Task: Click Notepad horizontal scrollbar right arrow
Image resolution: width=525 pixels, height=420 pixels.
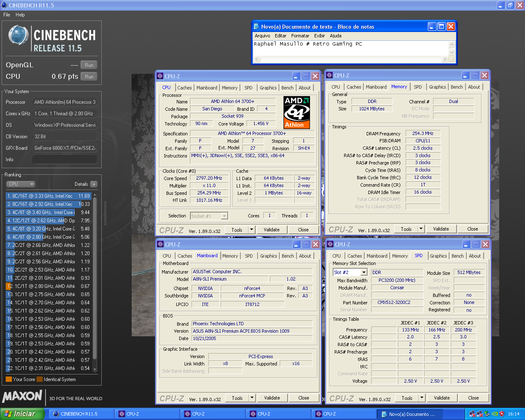Action: tap(445, 59)
